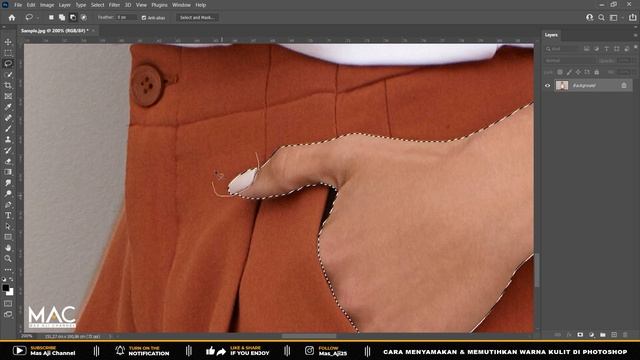This screenshot has height=360, width=640.
Task: Open the File menu
Action: click(18, 5)
